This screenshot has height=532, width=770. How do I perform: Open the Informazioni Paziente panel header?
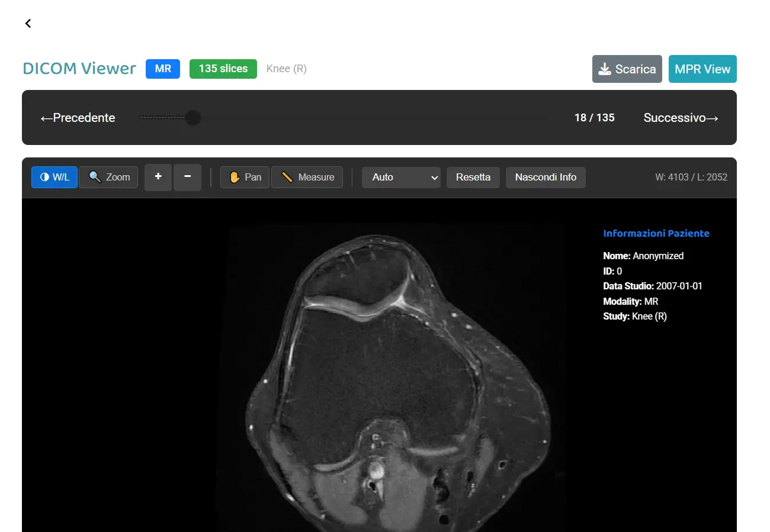pyautogui.click(x=656, y=233)
